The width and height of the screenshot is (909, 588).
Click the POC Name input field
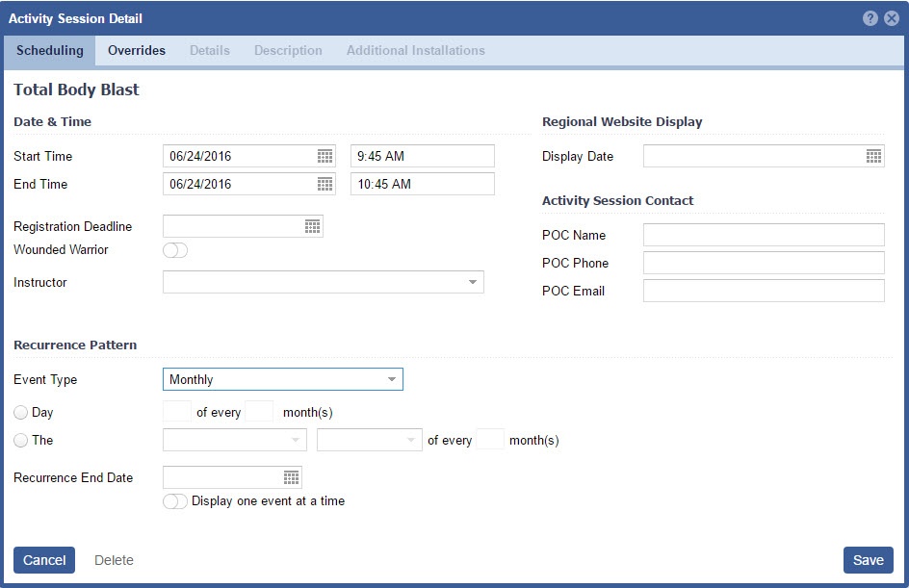point(763,235)
